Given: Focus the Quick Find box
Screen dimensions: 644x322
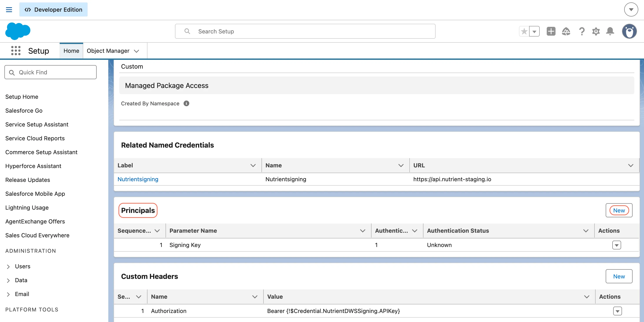Looking at the screenshot, I should click(x=50, y=72).
